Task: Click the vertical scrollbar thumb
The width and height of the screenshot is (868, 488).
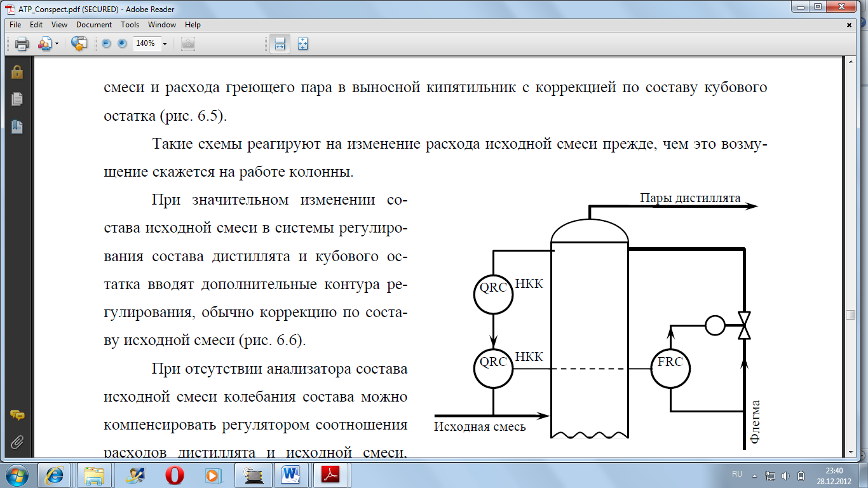Action: point(850,315)
